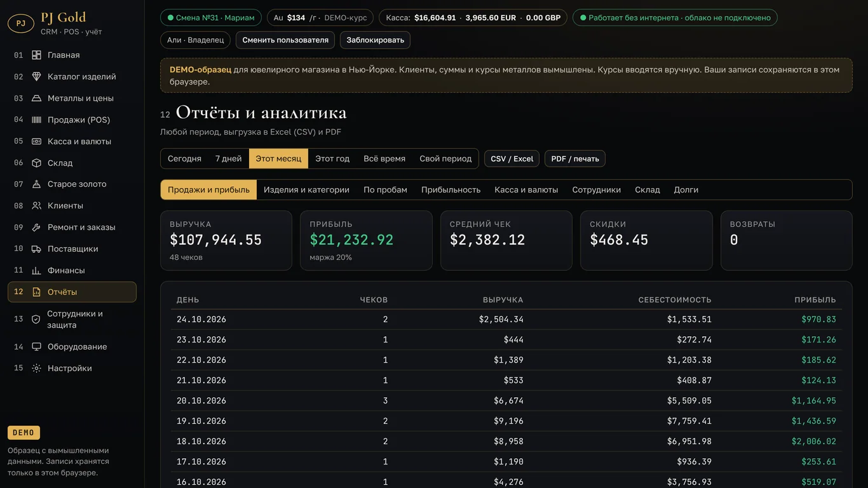Click the Касса balances chip
This screenshot has width=868, height=488.
473,18
